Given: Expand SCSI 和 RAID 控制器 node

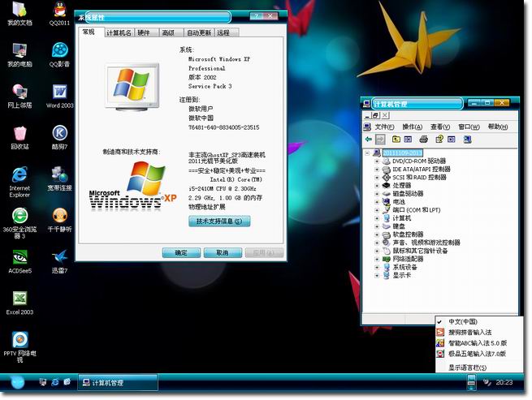Looking at the screenshot, I should 377,178.
